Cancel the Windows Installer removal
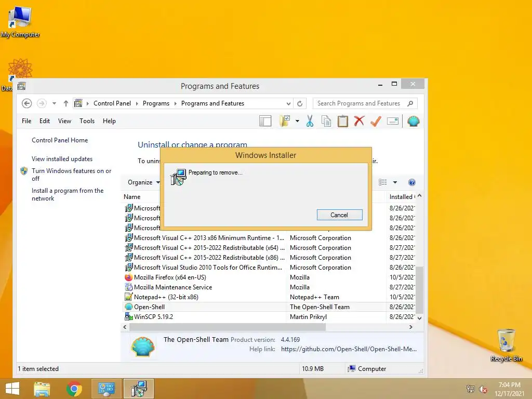This screenshot has width=532, height=399. pyautogui.click(x=339, y=215)
